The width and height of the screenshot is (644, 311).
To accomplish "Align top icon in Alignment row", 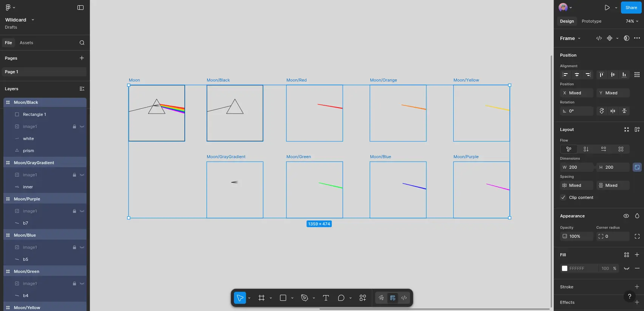I will coord(601,75).
